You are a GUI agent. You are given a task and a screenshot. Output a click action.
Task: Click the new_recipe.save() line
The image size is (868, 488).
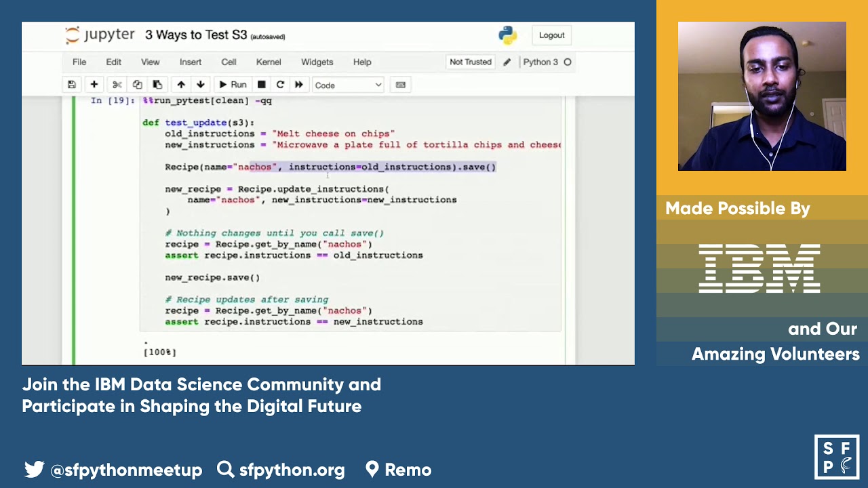click(212, 277)
